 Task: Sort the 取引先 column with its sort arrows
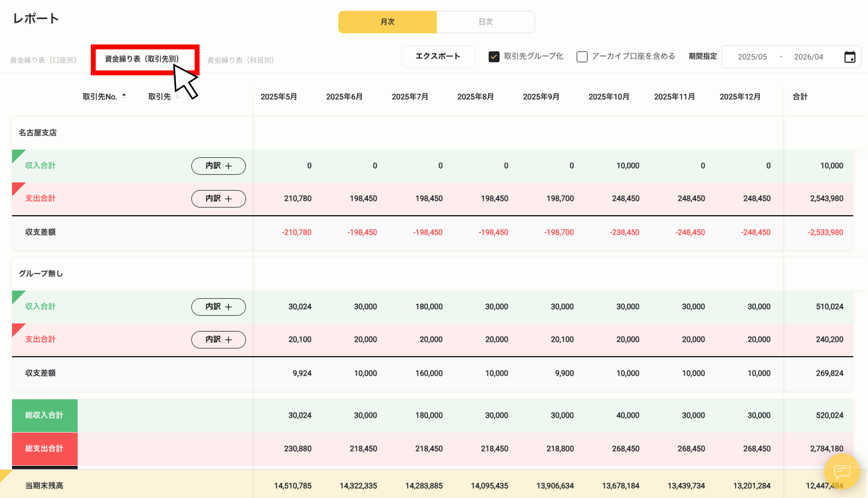point(178,96)
